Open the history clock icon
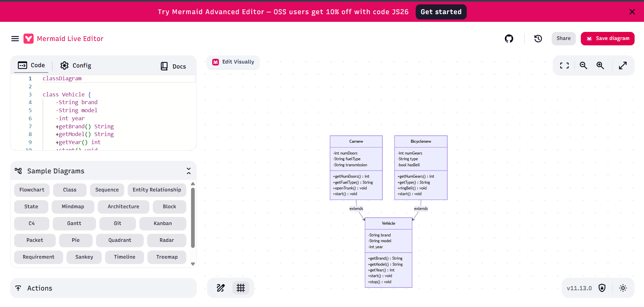The image size is (644, 307). [538, 39]
